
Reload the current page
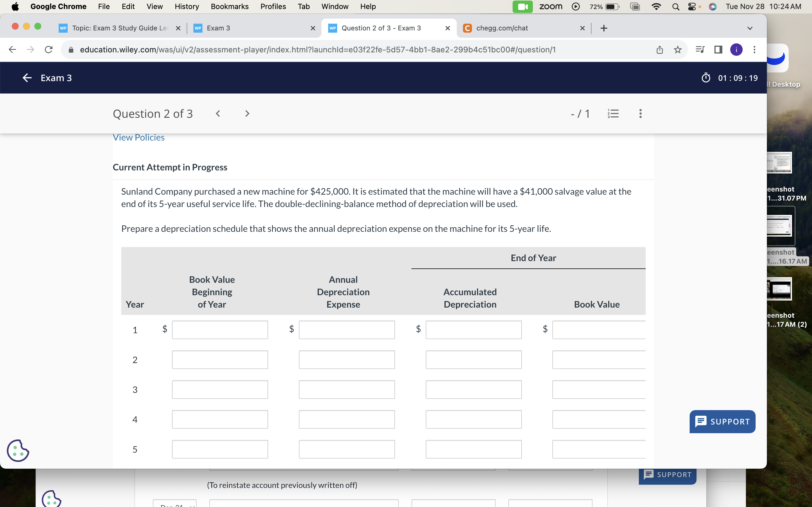48,49
